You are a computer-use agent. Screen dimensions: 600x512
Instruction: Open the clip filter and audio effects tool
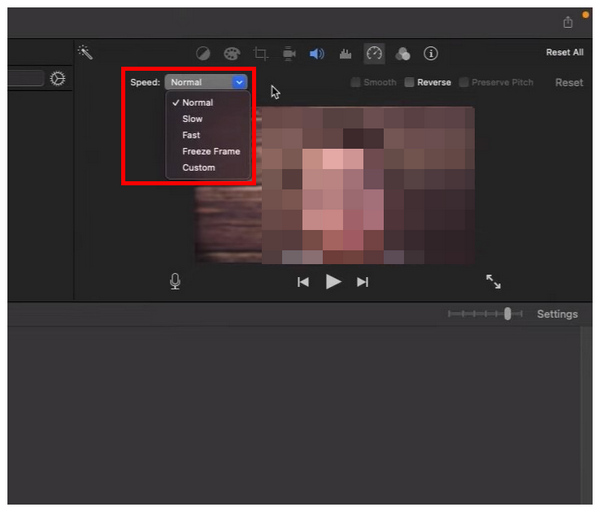click(x=403, y=54)
